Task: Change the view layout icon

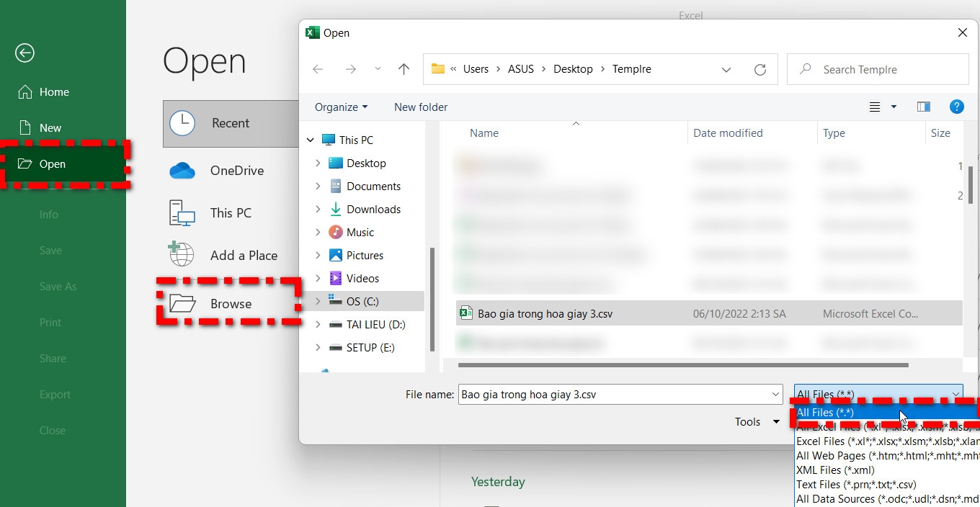Action: (875, 107)
